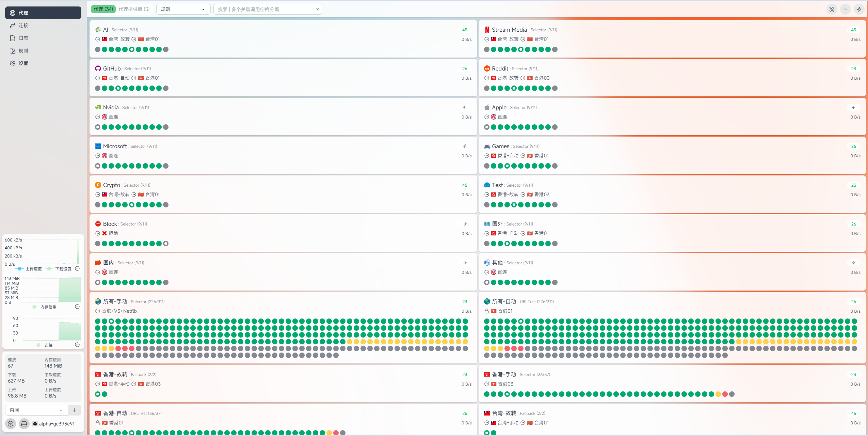The height and width of the screenshot is (436, 868).
Task: Click the circular back arrow sidebar icon
Action: (11, 424)
